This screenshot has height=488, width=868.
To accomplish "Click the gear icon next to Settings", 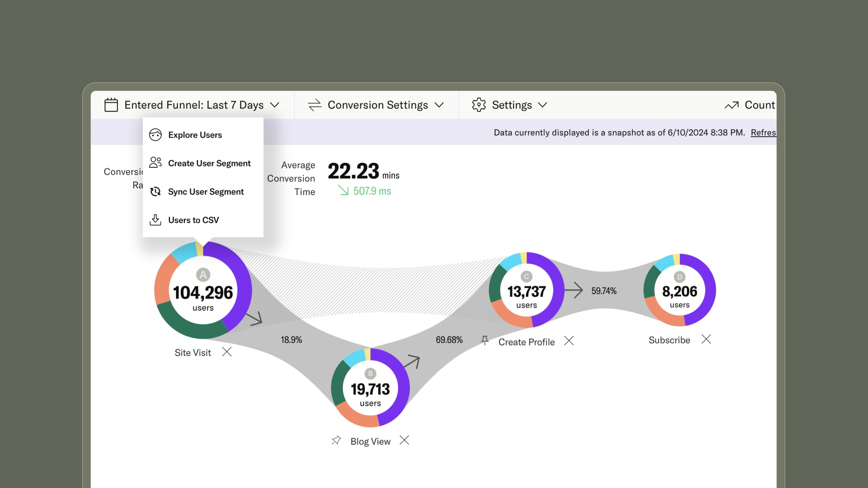I will click(478, 105).
